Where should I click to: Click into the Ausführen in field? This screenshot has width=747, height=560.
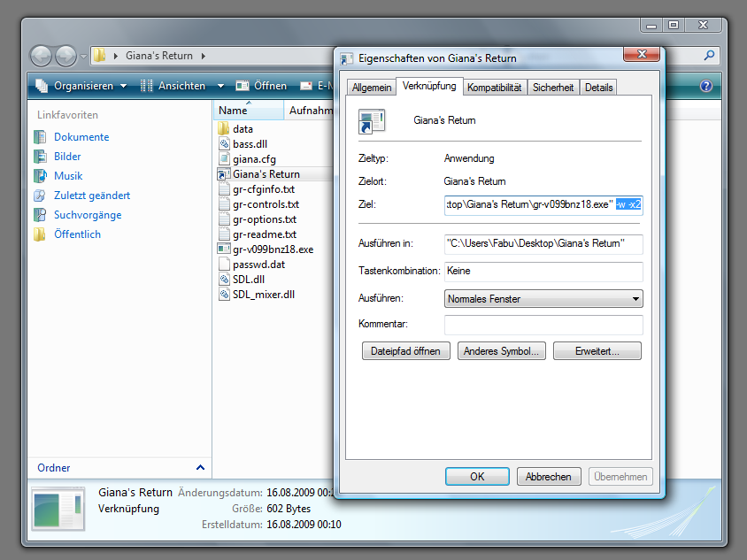543,244
